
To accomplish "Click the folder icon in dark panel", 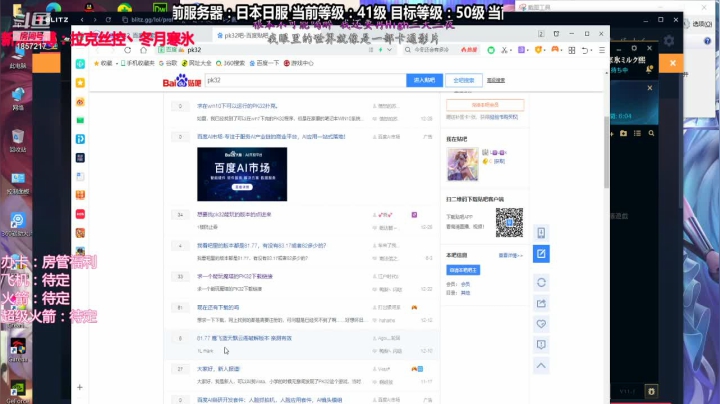I will (623, 133).
